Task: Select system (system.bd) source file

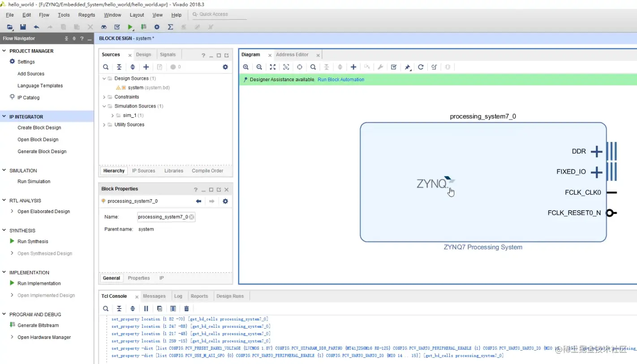Action: point(148,88)
